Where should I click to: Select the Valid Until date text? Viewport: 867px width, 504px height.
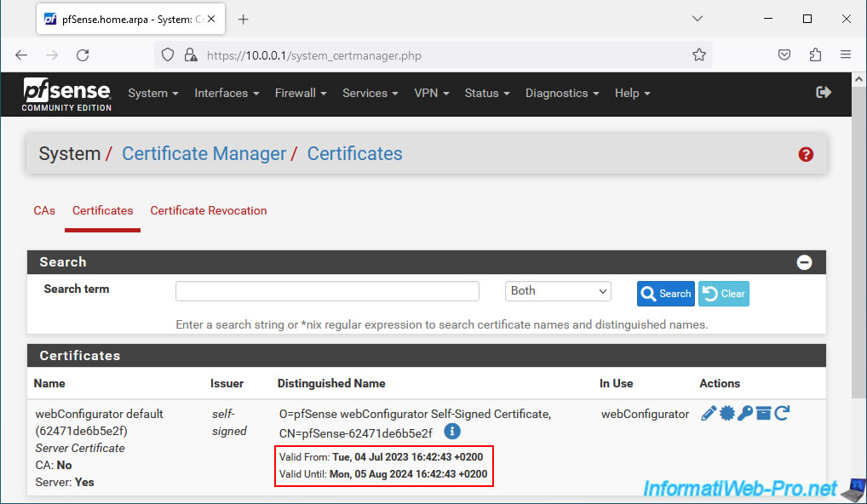point(383,474)
